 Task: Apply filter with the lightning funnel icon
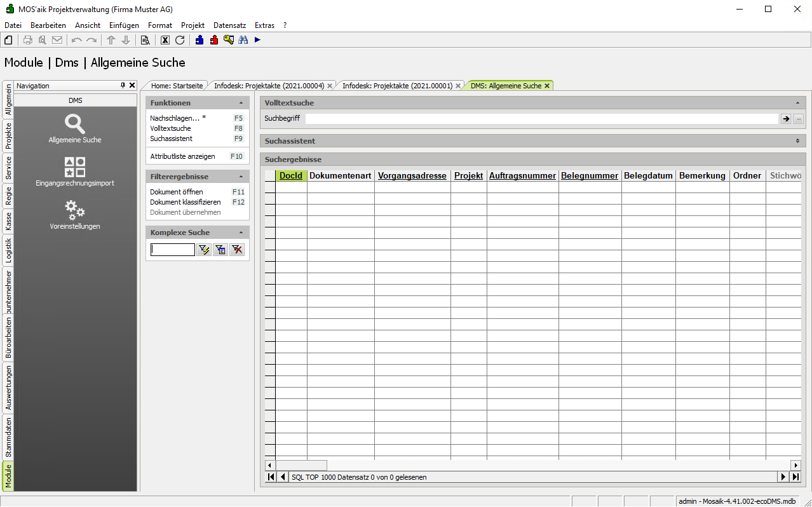(204, 250)
